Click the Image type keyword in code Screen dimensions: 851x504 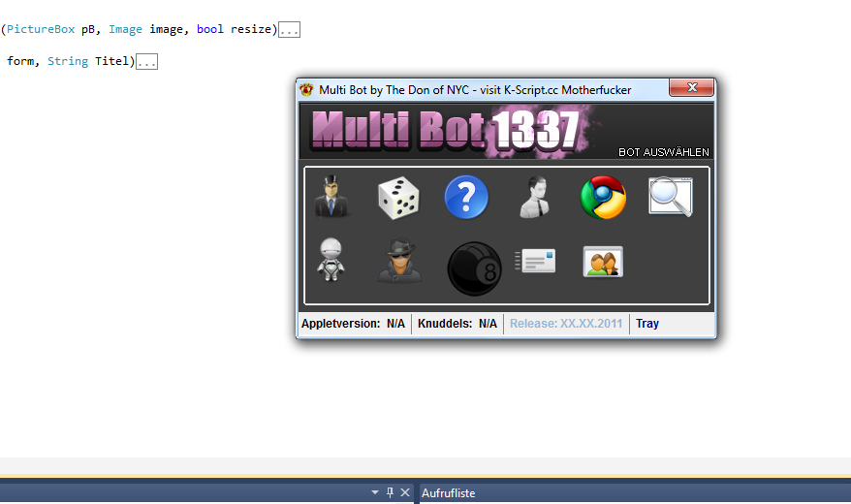click(x=125, y=29)
